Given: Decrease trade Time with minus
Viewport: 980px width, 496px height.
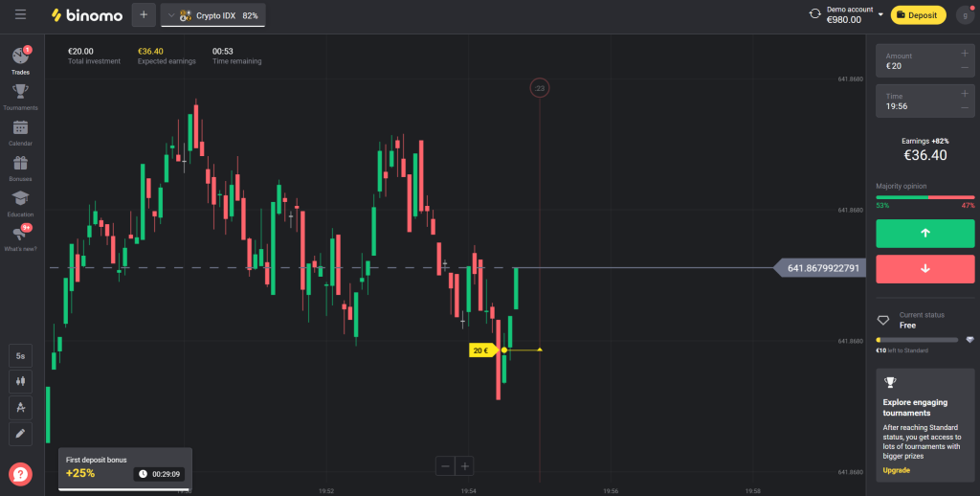Looking at the screenshot, I should coord(965,107).
